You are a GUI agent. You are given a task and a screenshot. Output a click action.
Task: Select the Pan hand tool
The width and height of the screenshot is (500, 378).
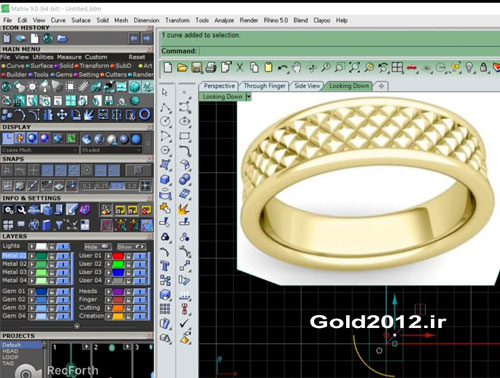tap(296, 68)
